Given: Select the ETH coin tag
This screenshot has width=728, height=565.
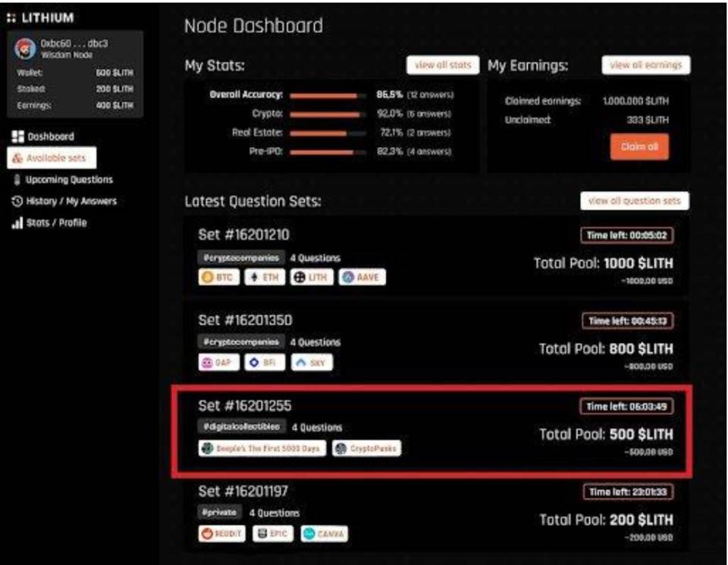Looking at the screenshot, I should (x=265, y=277).
